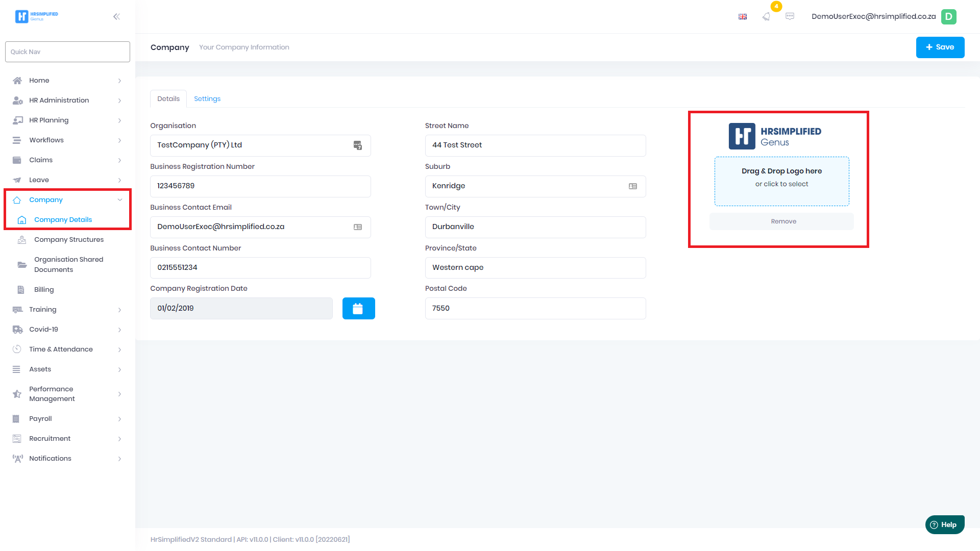The height and width of the screenshot is (551, 980).
Task: Open the Help button
Action: (944, 524)
